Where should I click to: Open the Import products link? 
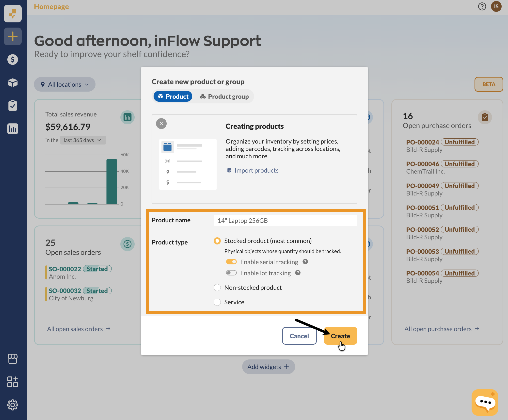256,170
